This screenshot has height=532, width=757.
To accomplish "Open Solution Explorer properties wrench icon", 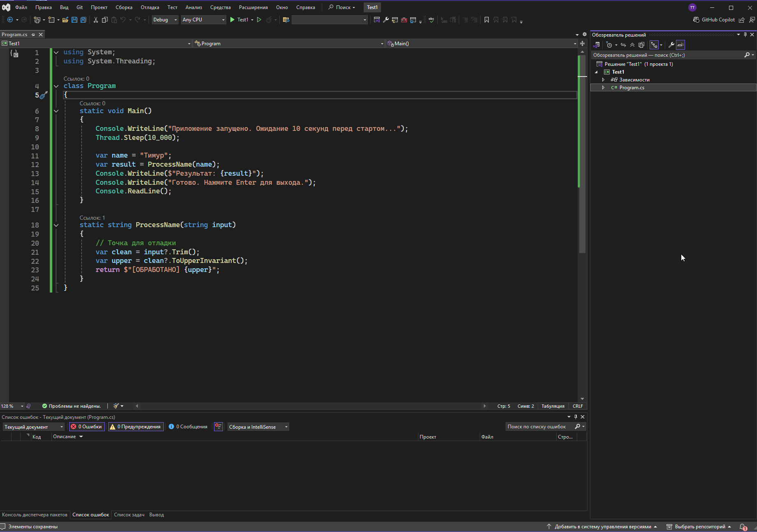I will point(671,45).
